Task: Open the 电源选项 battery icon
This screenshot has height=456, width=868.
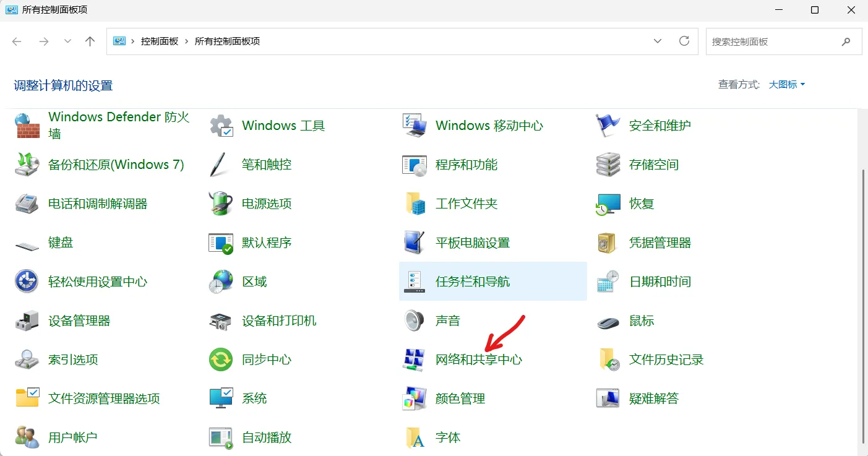Action: click(221, 204)
